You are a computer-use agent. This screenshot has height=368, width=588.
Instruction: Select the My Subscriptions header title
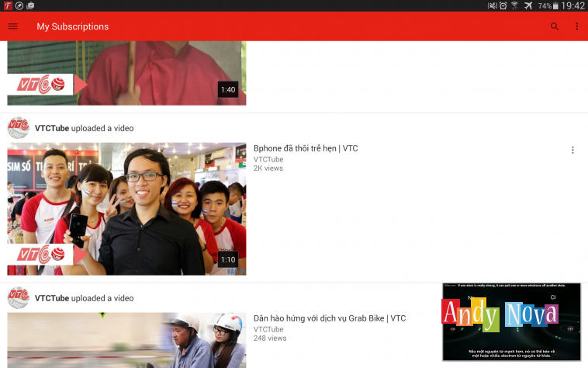pos(73,26)
